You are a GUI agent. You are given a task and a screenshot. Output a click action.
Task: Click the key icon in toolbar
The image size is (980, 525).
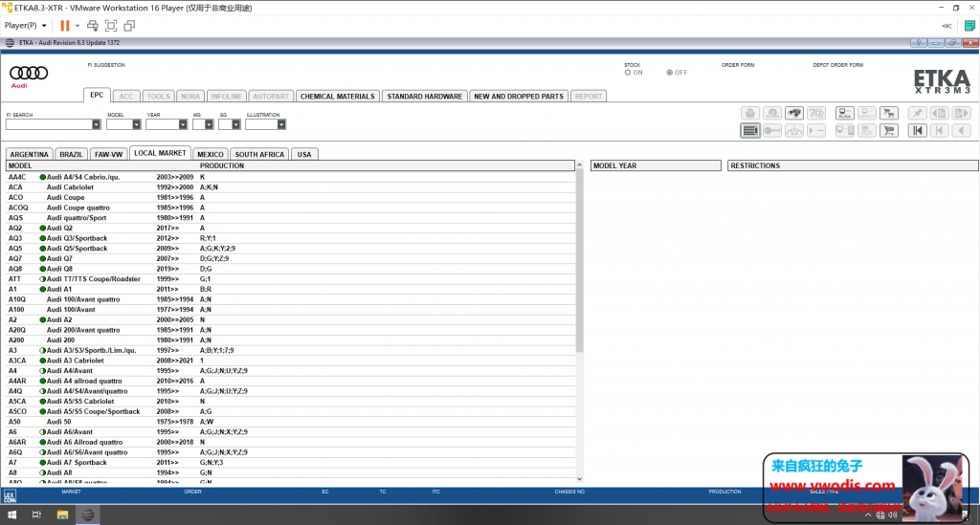(772, 130)
